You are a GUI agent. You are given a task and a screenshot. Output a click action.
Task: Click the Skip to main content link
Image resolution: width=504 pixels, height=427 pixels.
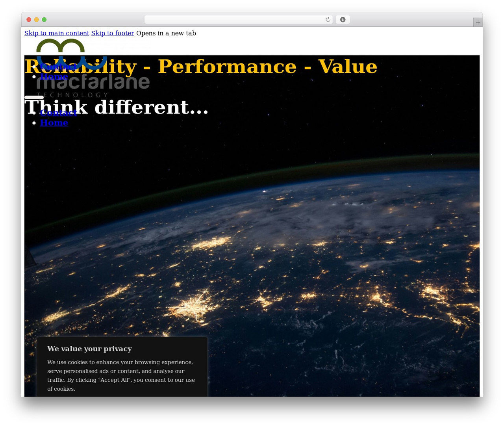(57, 33)
